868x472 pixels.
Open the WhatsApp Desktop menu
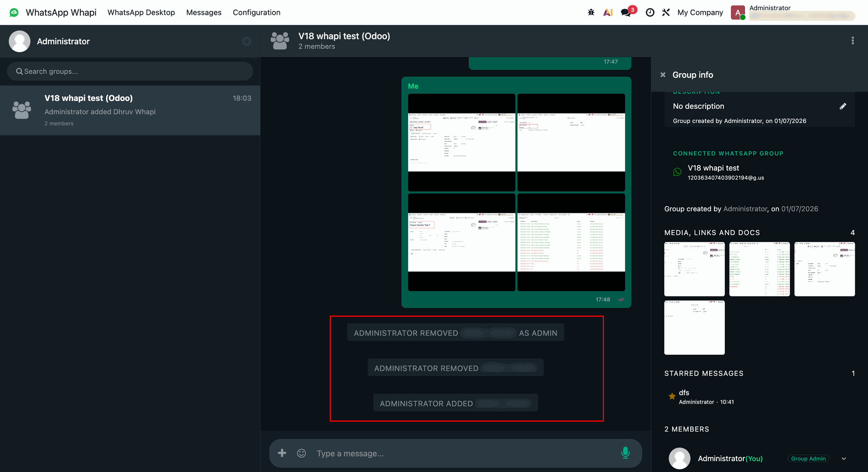coord(141,12)
